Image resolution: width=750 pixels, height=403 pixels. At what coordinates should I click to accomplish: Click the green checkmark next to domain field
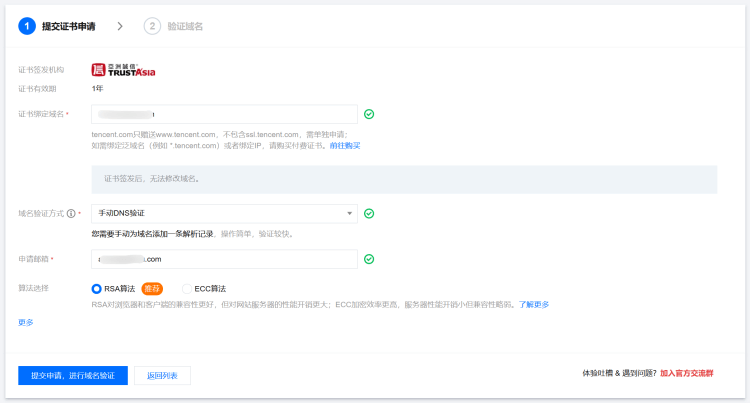pos(369,114)
